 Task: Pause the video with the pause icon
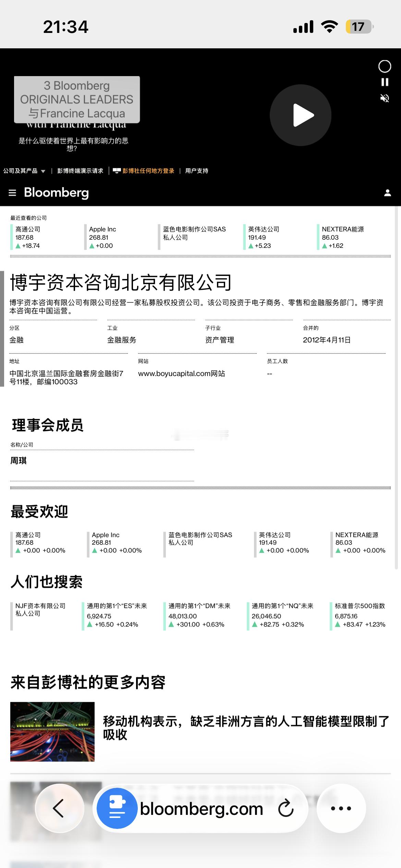coord(385,82)
